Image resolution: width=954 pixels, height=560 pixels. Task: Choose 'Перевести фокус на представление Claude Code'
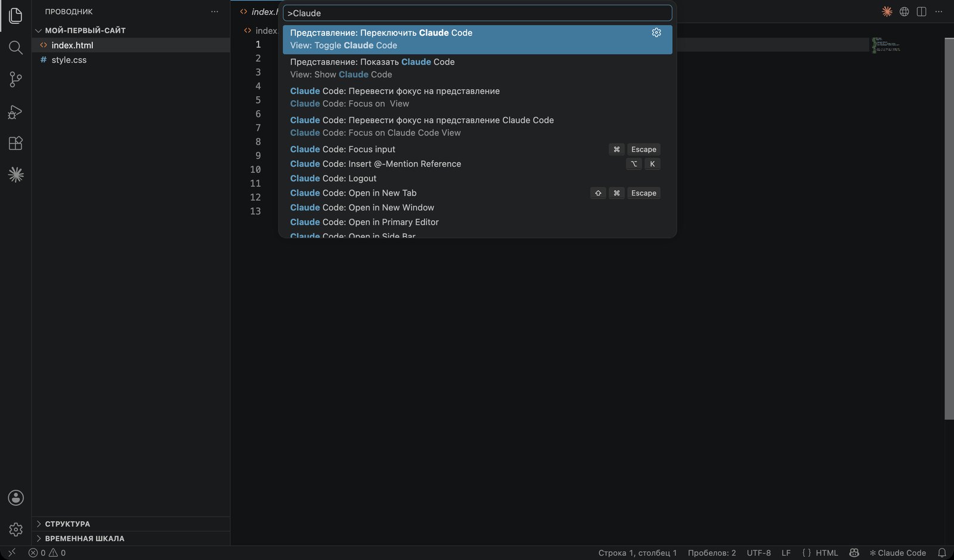478,127
